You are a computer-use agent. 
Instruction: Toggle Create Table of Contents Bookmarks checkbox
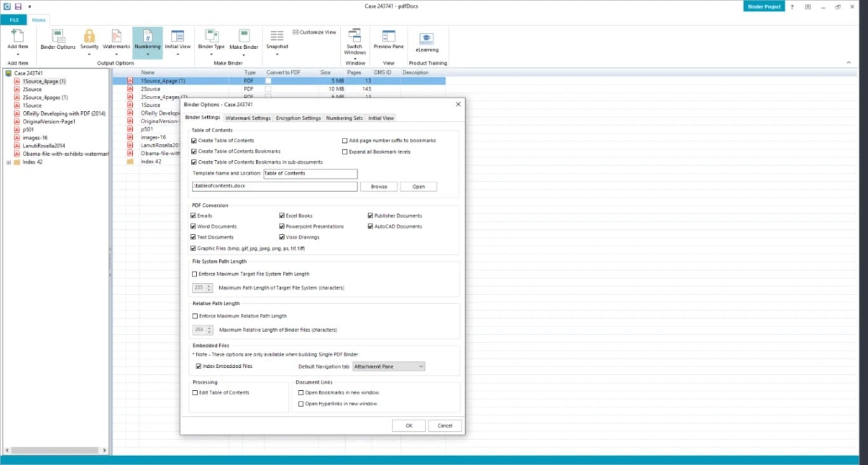coord(194,151)
